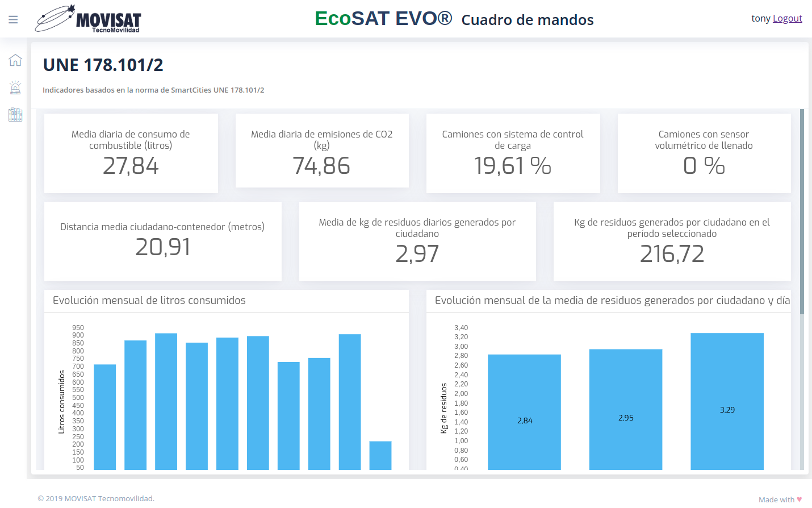Click the shortest bar in litros chart
Image resolution: width=812 pixels, height=508 pixels.
[x=380, y=455]
